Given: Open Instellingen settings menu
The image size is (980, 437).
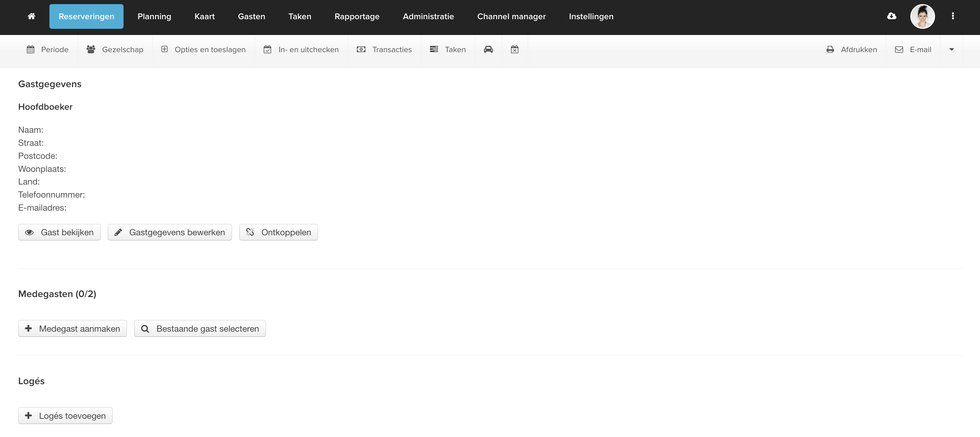Looking at the screenshot, I should [x=591, y=16].
